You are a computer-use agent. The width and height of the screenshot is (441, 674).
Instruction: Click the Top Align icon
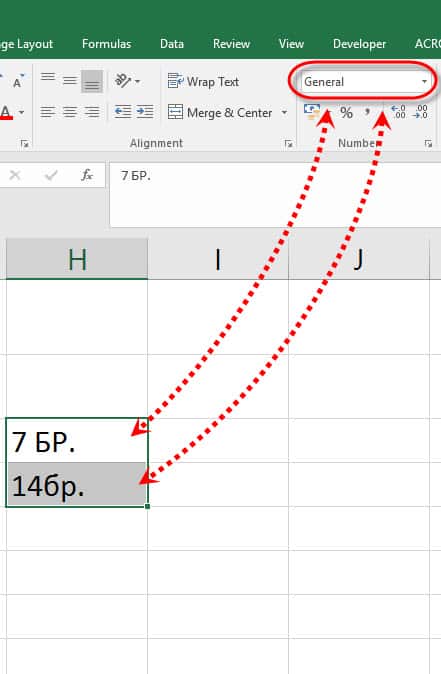click(48, 80)
